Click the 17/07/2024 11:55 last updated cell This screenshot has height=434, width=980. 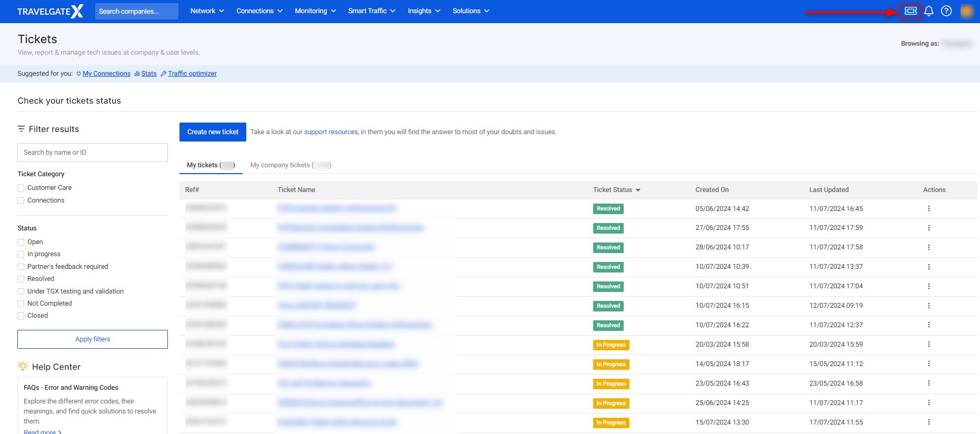(x=836, y=422)
